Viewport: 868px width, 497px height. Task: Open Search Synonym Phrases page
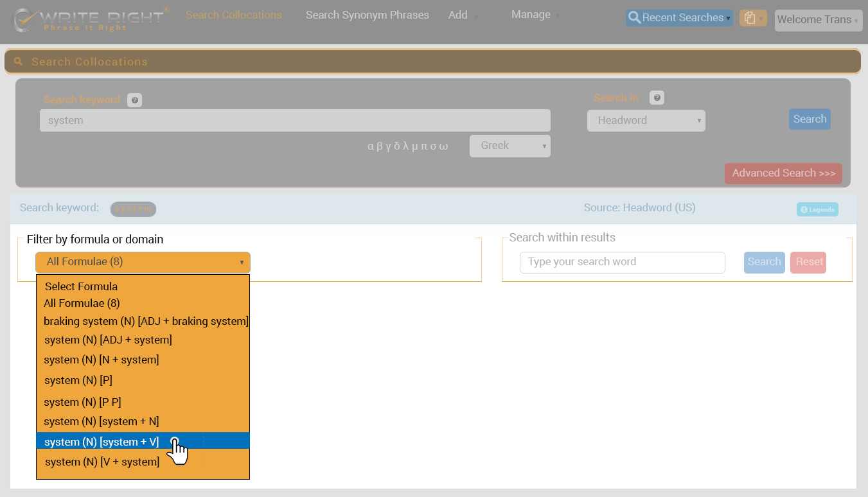[x=367, y=15]
